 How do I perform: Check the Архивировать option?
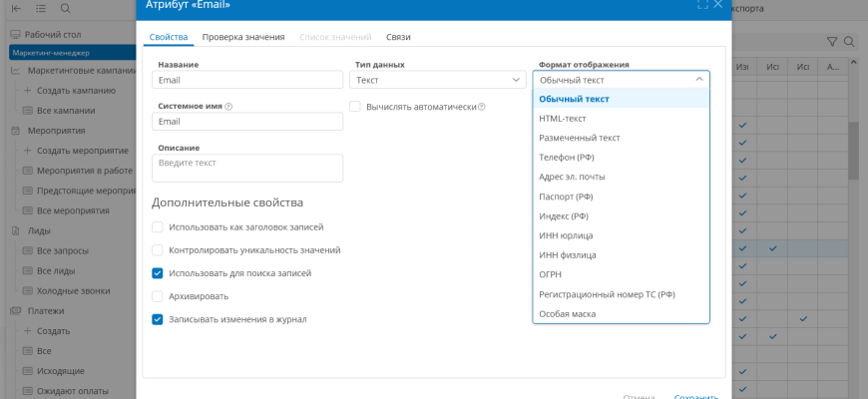pos(158,296)
